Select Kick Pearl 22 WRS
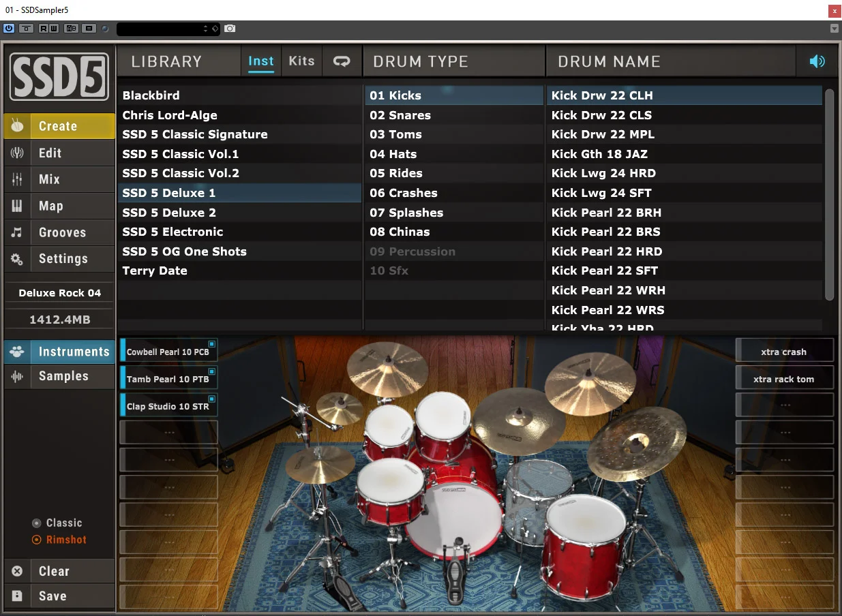This screenshot has height=616, width=842. tap(685, 310)
